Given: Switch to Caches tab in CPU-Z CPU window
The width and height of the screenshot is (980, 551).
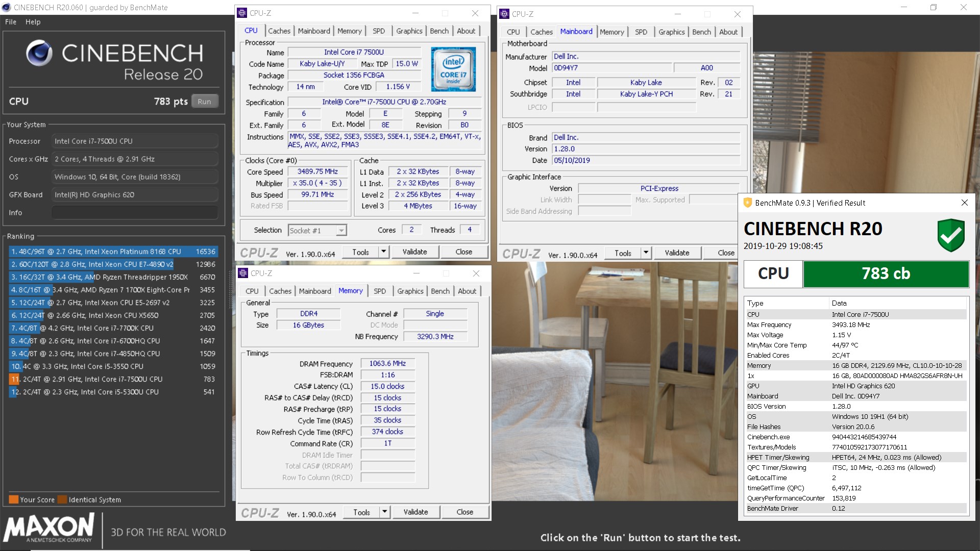Looking at the screenshot, I should [x=279, y=31].
